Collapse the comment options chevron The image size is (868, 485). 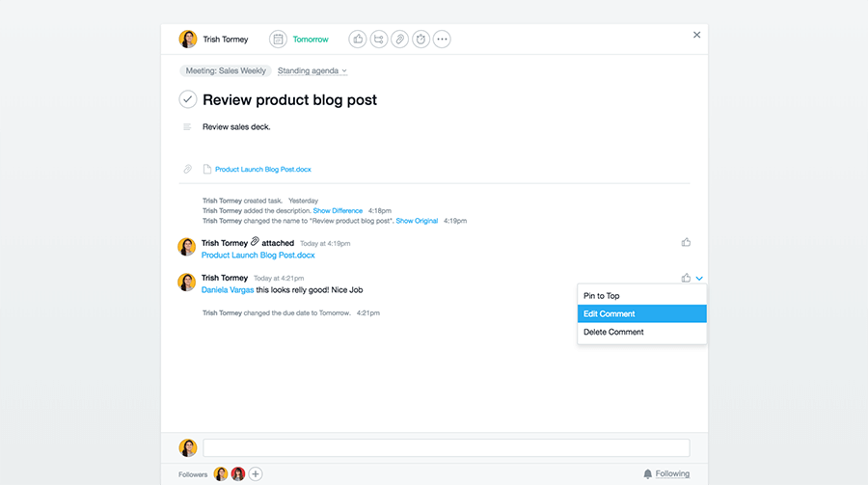tap(699, 279)
